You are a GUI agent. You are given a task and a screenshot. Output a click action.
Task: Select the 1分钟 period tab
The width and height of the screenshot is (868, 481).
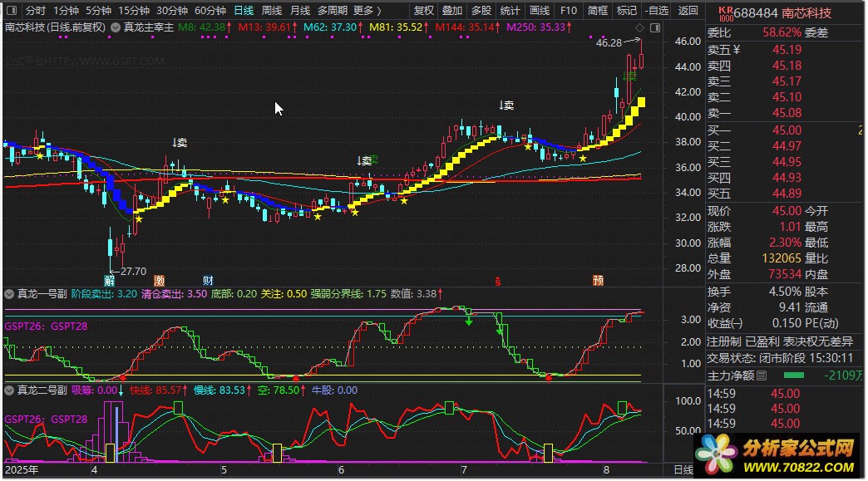pos(67,11)
